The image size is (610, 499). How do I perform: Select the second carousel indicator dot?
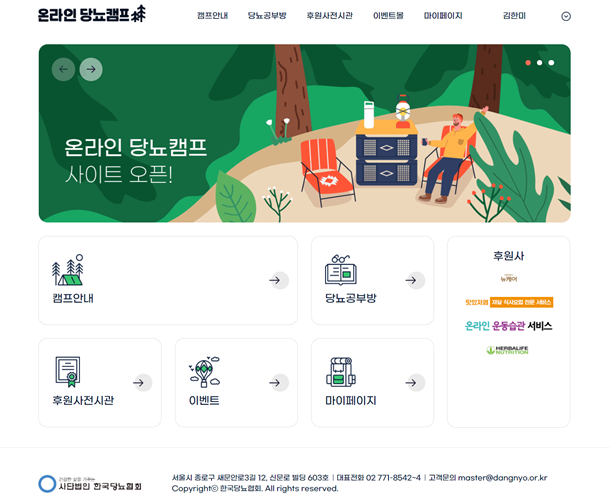pyautogui.click(x=540, y=63)
